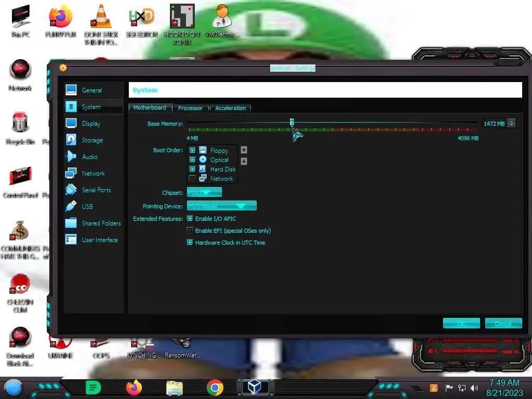
Task: Open Google Chrome from the taskbar
Action: [x=215, y=388]
